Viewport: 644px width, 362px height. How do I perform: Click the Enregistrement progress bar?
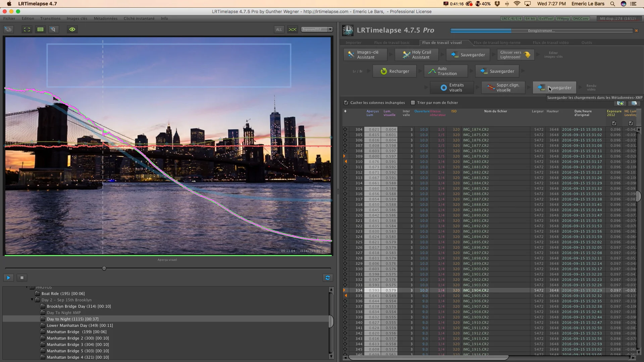(541, 31)
